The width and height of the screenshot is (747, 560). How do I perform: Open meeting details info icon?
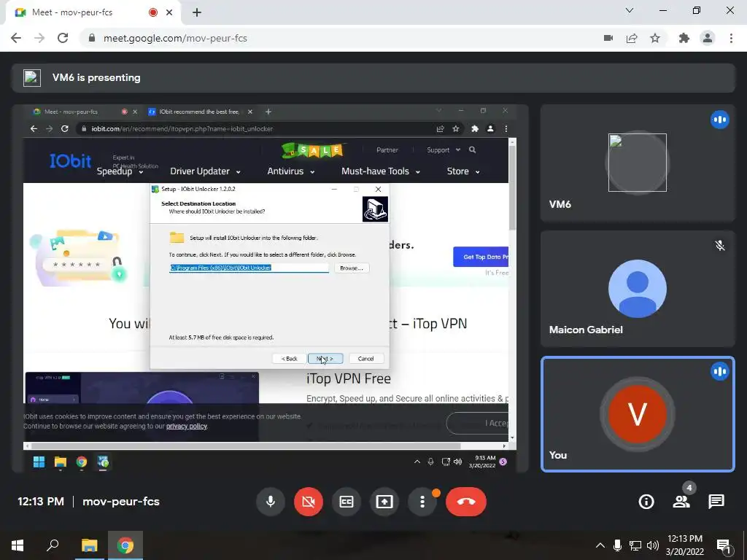[646, 502]
